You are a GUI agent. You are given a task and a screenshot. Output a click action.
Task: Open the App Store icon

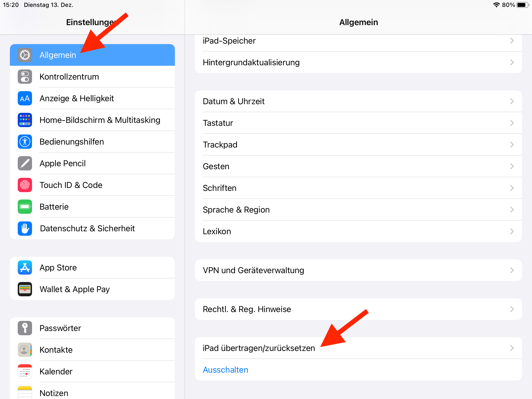[x=25, y=267]
